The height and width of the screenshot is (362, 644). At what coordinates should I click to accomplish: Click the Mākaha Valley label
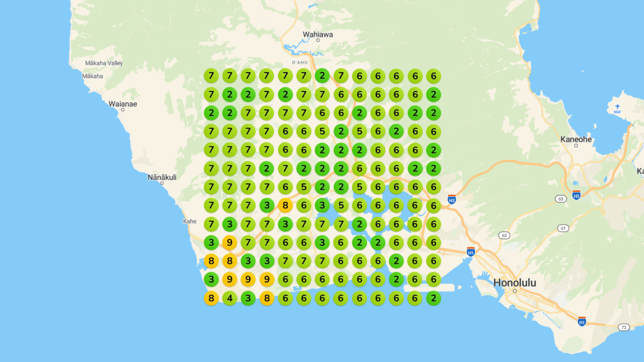(104, 63)
